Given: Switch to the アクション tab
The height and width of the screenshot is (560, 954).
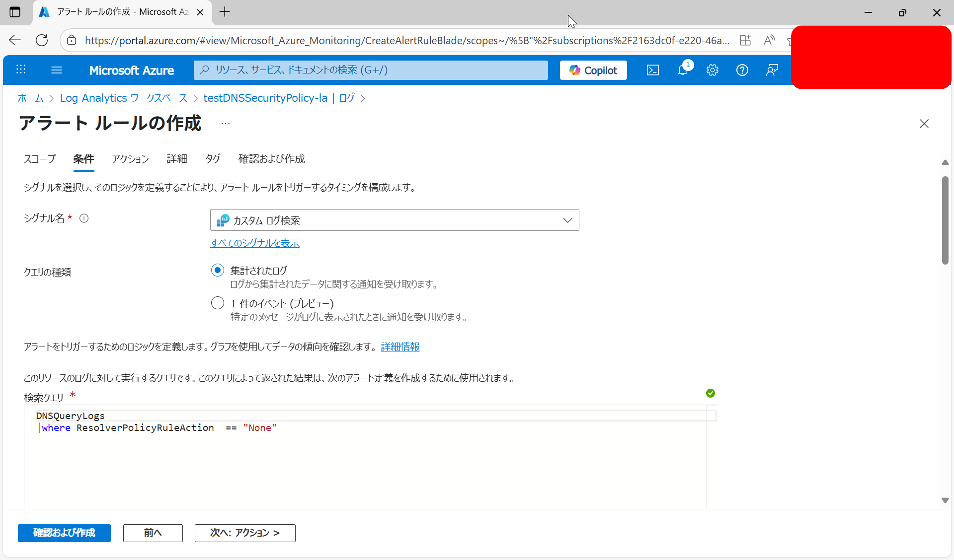Looking at the screenshot, I should 130,159.
